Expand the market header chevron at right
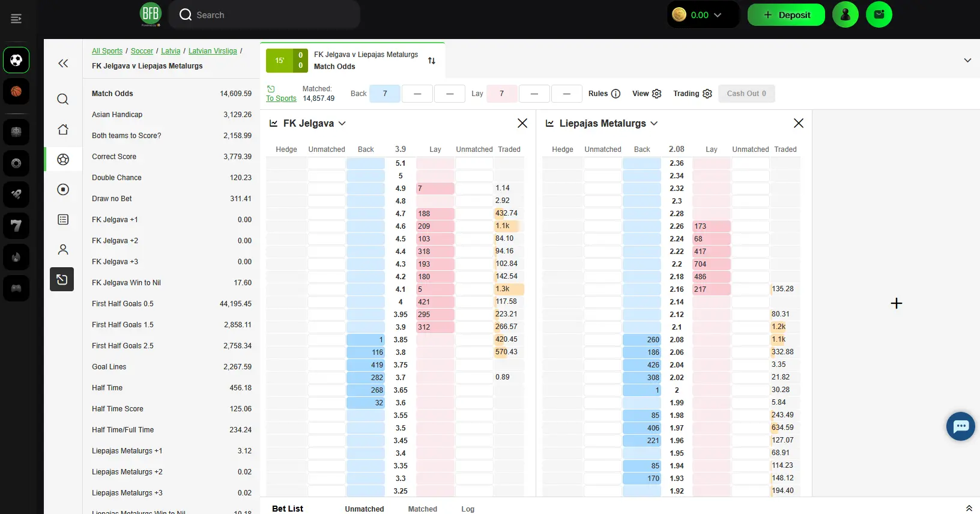 pyautogui.click(x=967, y=60)
